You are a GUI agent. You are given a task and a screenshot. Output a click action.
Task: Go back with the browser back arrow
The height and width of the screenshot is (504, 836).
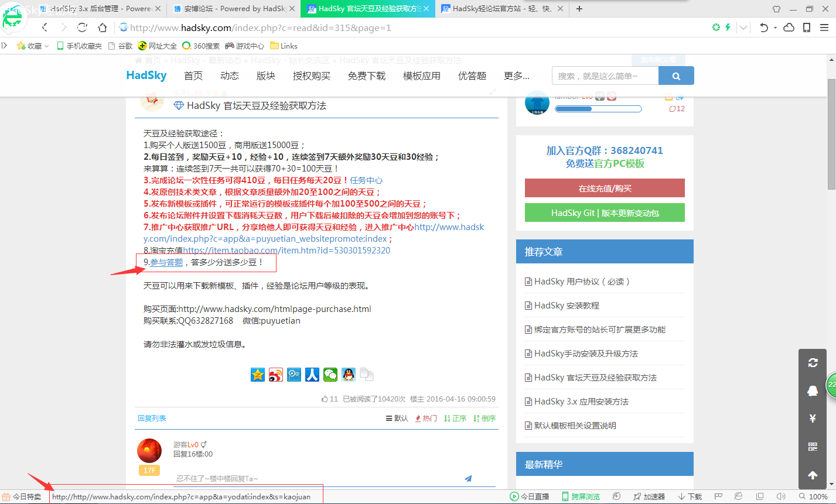pos(45,28)
